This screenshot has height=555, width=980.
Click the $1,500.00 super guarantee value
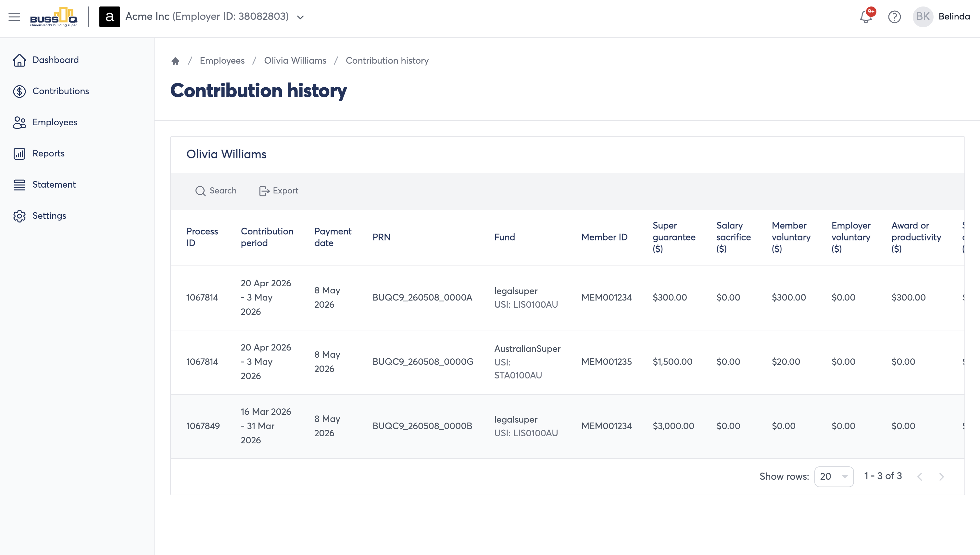[x=672, y=362]
